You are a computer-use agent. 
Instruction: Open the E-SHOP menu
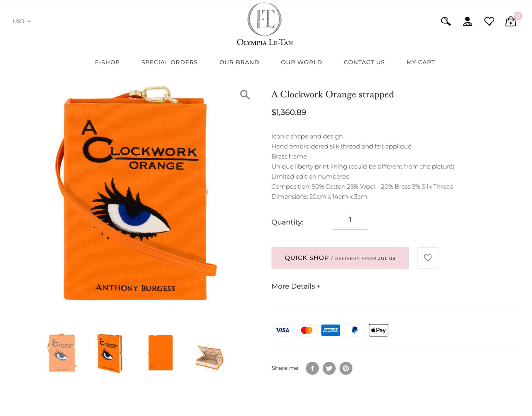(107, 62)
